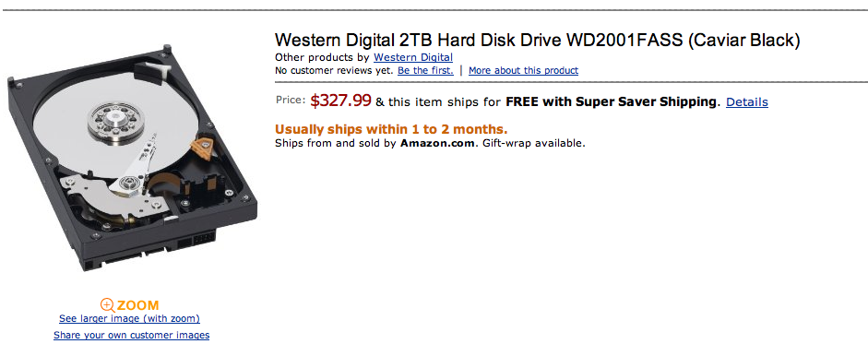Click the orange ZOOM label

[137, 305]
